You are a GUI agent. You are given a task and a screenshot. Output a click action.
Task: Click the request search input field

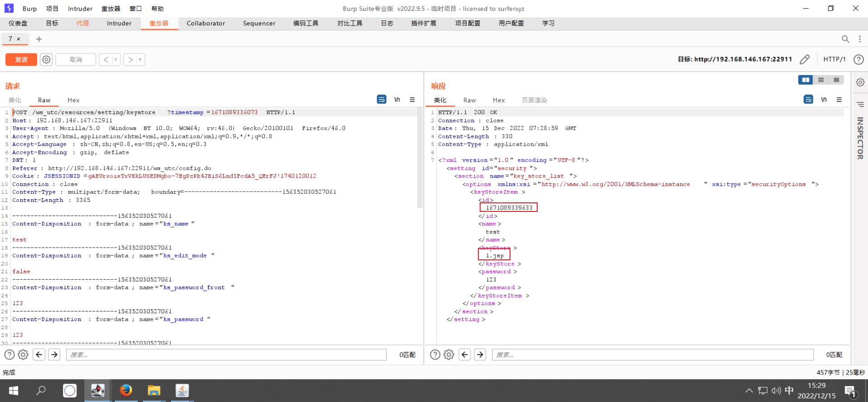click(x=226, y=354)
